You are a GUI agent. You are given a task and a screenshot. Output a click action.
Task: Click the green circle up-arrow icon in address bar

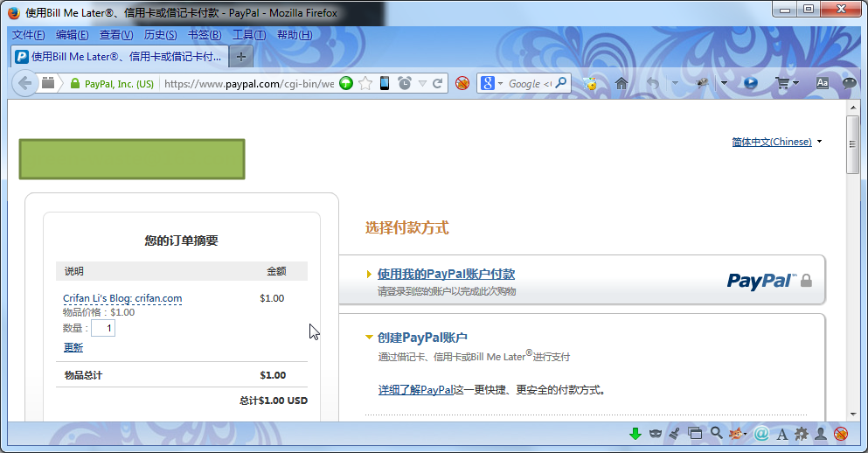(x=346, y=84)
